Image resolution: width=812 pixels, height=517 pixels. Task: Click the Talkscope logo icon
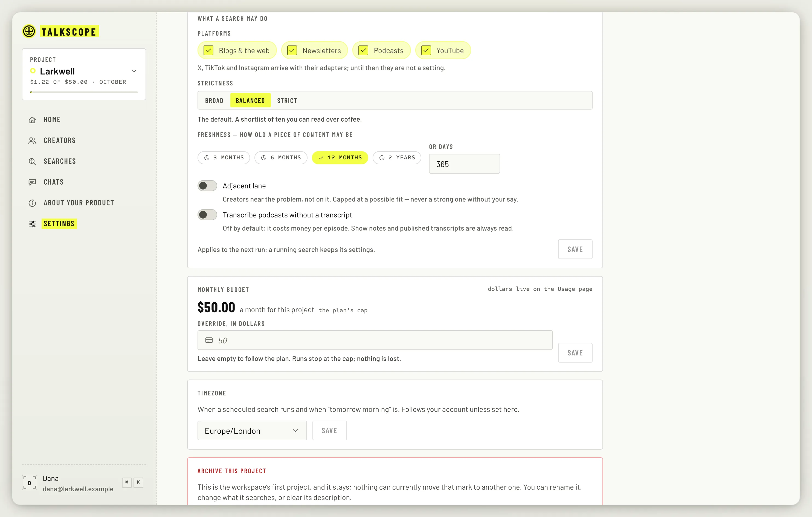click(29, 31)
